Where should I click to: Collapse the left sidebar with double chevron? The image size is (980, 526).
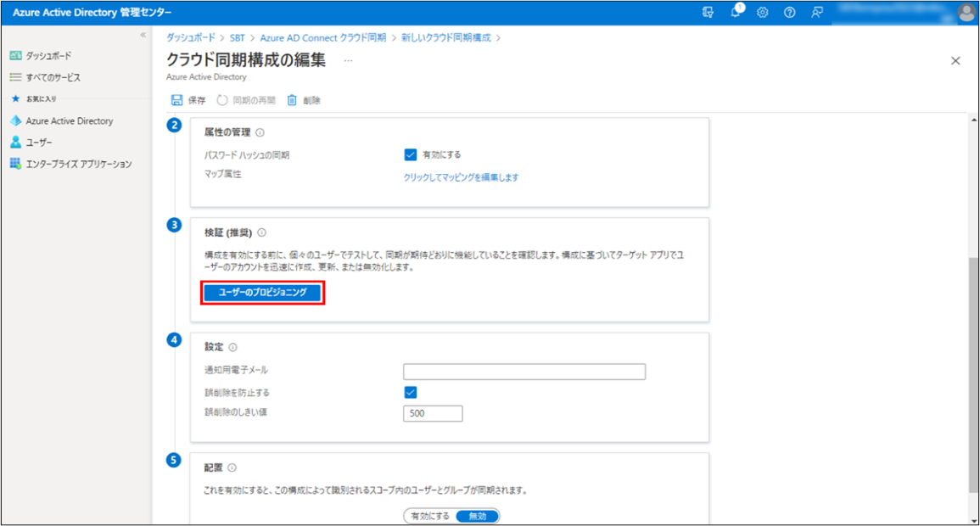(x=143, y=35)
